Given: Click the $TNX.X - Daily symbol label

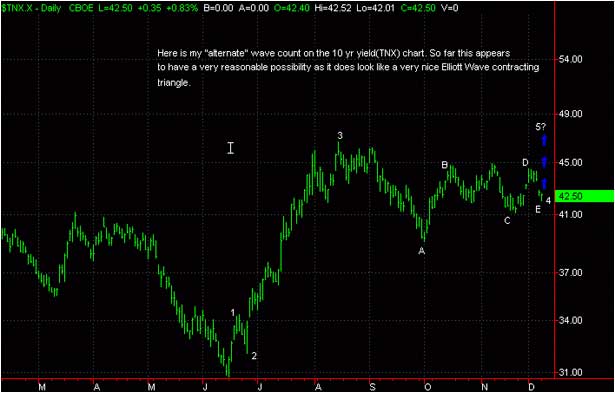Looking at the screenshot, I should click(32, 8).
